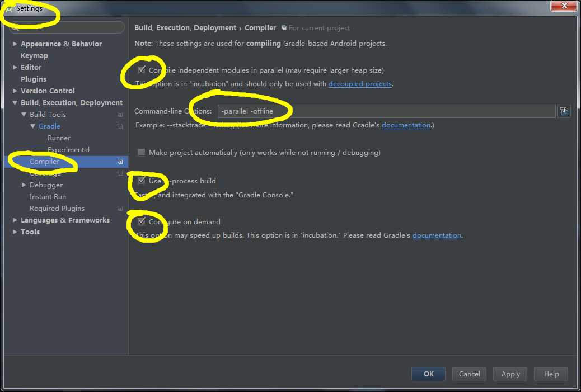Click the settings search box
This screenshot has height=392, width=581.
[67, 27]
